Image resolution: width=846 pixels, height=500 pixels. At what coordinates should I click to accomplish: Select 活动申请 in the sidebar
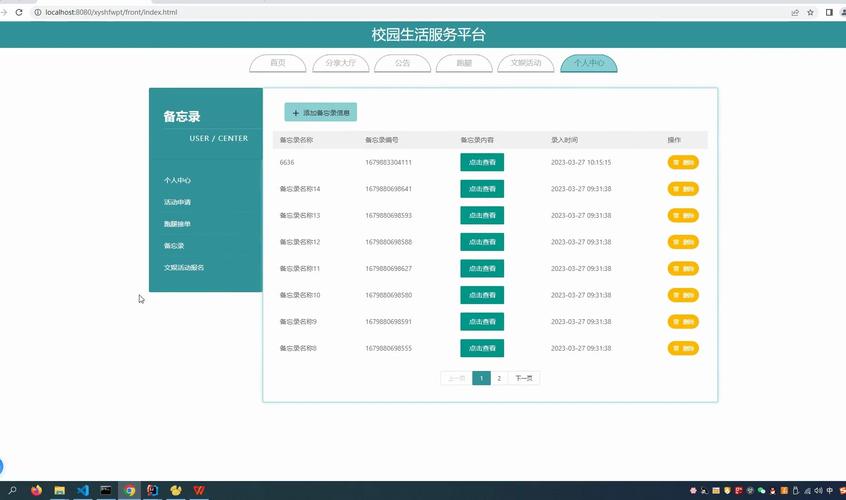coord(177,202)
